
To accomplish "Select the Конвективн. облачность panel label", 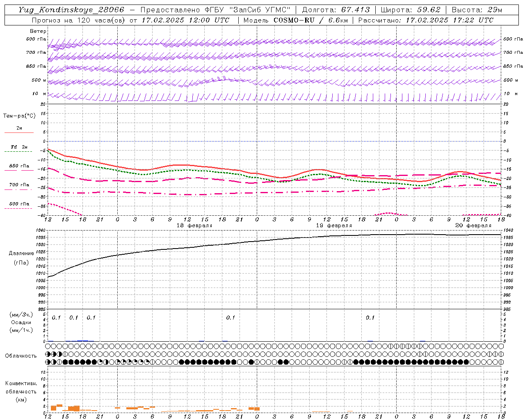I will click(21, 391).
